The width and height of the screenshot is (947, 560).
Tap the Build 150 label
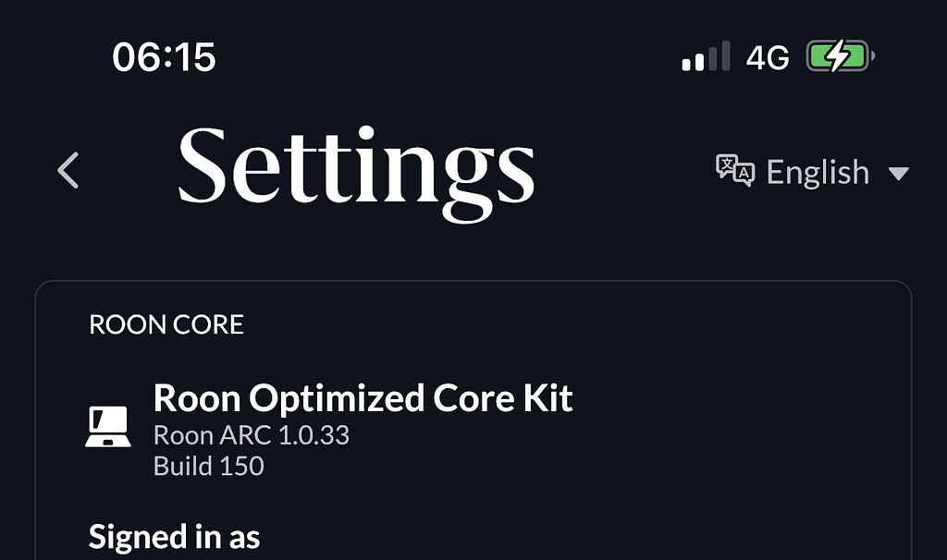click(x=208, y=466)
